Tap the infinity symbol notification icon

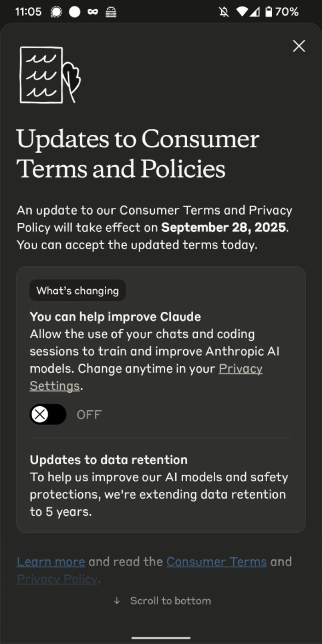92,11
